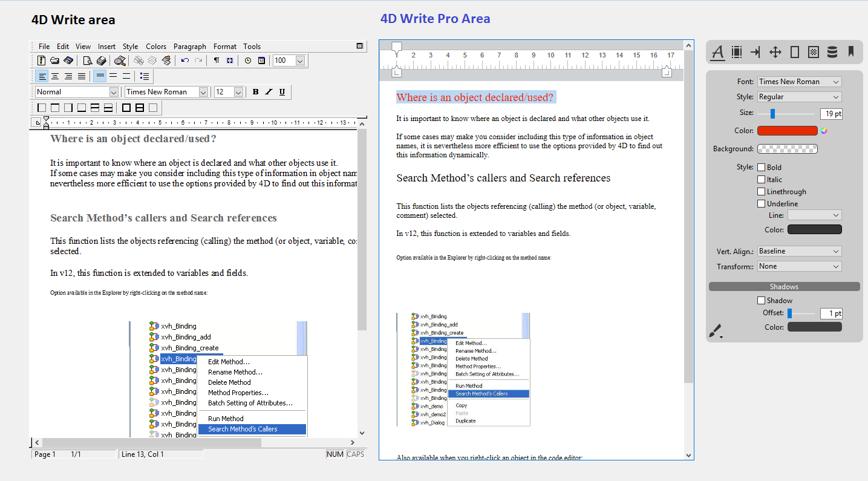
Task: Click the Size value field showing 19 pt
Action: [830, 114]
